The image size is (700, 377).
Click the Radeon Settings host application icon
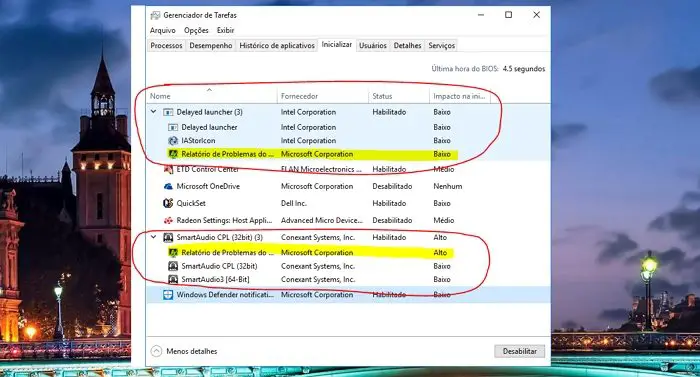coord(168,220)
